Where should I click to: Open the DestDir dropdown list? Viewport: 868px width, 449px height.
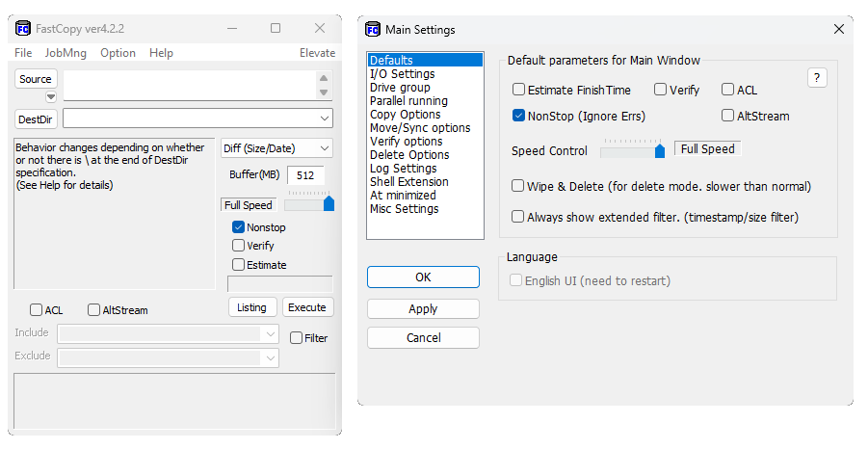[x=325, y=119]
